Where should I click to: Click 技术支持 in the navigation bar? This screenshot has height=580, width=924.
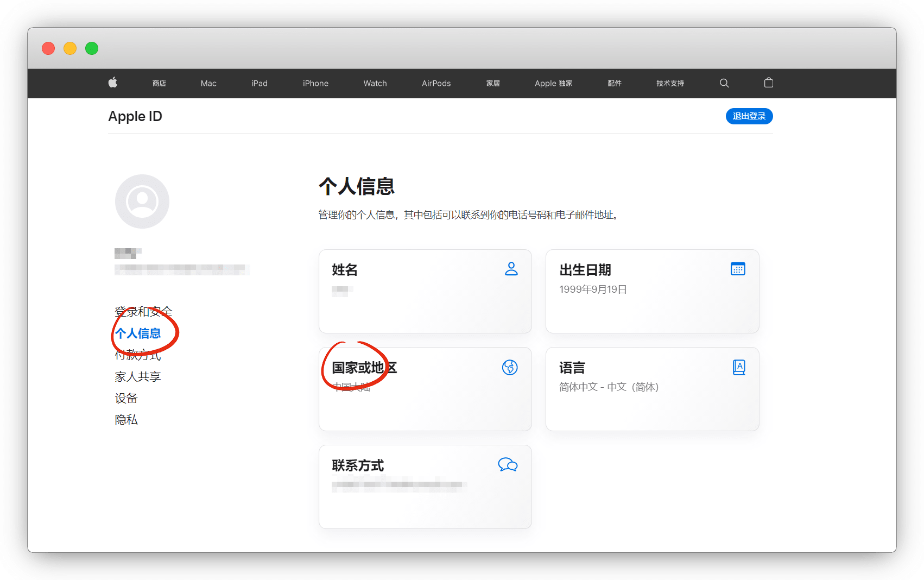(670, 83)
